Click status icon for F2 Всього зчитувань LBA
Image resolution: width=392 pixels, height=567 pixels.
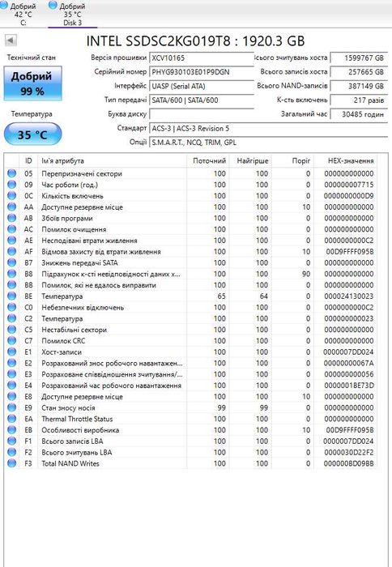pyautogui.click(x=12, y=452)
